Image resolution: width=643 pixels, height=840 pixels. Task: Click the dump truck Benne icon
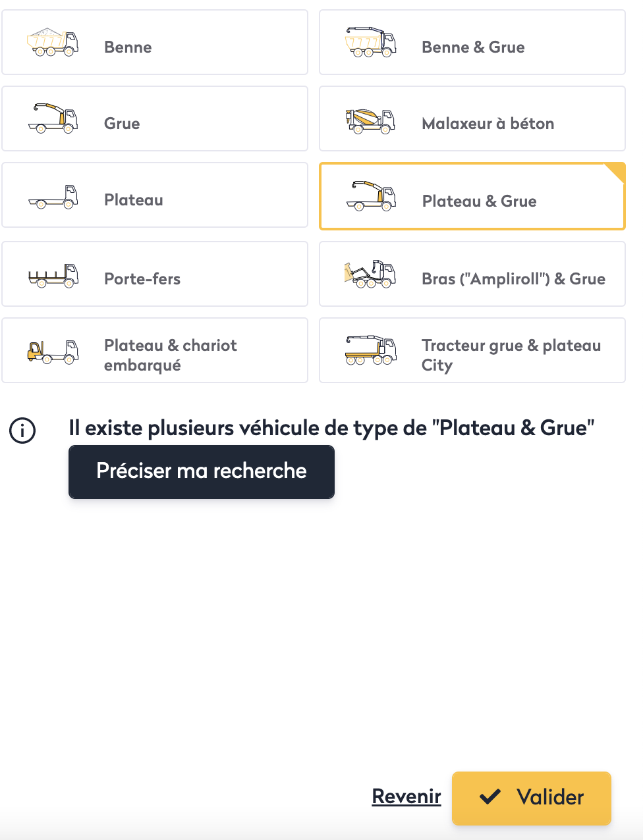point(53,43)
